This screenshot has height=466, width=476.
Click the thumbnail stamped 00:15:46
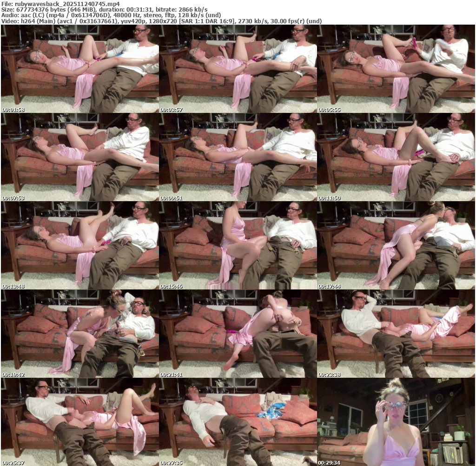point(238,245)
